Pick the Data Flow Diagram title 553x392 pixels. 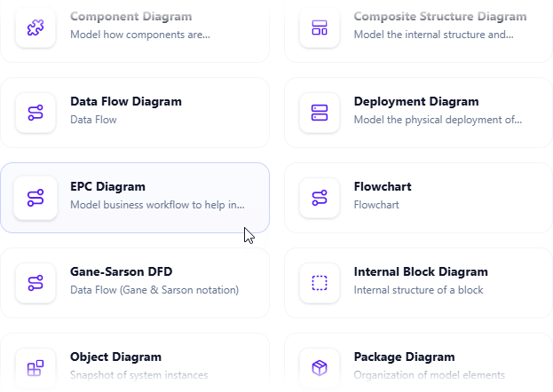click(x=125, y=101)
